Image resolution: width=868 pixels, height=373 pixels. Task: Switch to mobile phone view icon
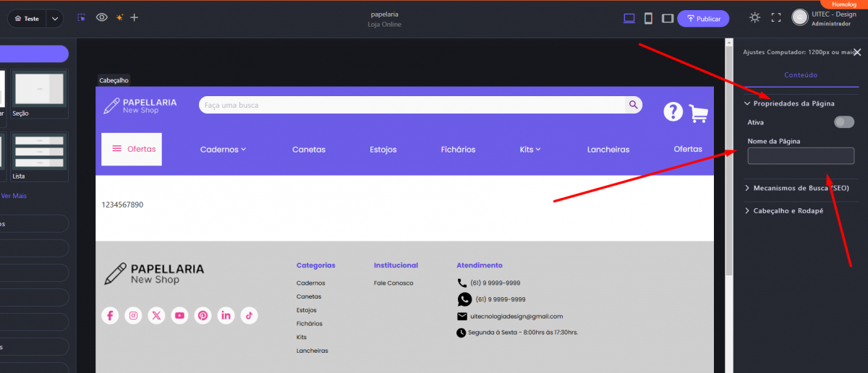(649, 18)
